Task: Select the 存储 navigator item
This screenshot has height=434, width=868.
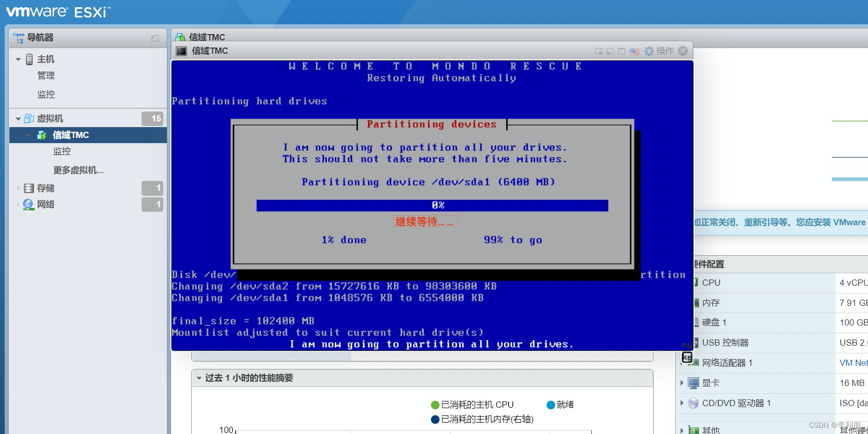Action: pos(45,188)
